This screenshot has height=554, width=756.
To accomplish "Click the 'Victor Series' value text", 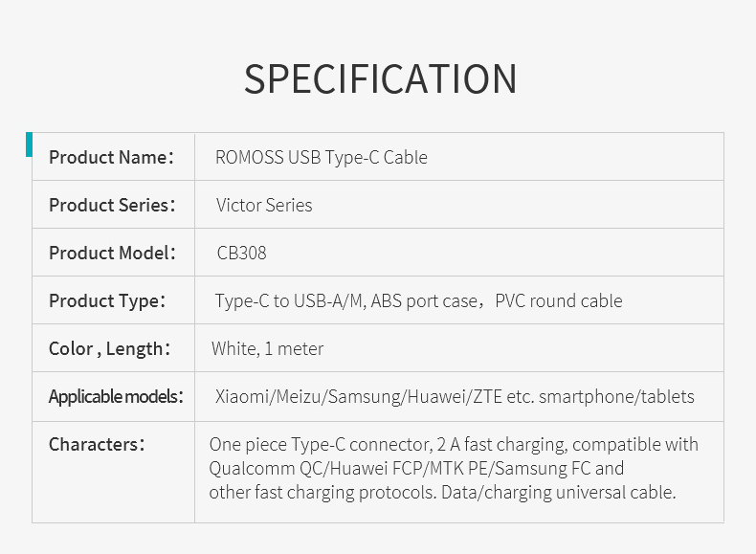I will [x=264, y=206].
